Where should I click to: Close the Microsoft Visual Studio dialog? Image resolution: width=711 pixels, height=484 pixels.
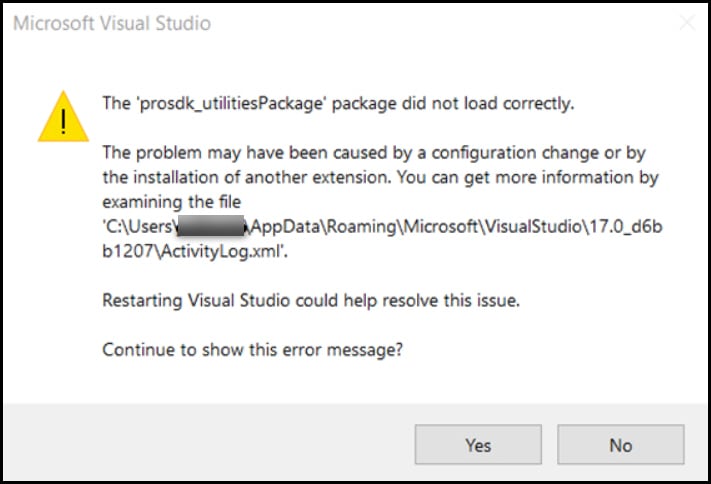click(x=684, y=23)
